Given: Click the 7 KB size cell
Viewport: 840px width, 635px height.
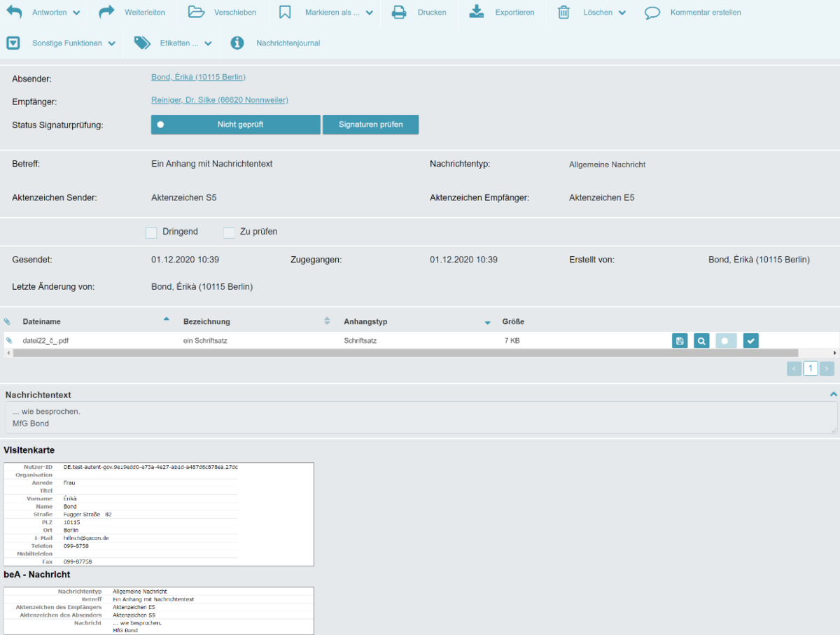Looking at the screenshot, I should pyautogui.click(x=511, y=341).
